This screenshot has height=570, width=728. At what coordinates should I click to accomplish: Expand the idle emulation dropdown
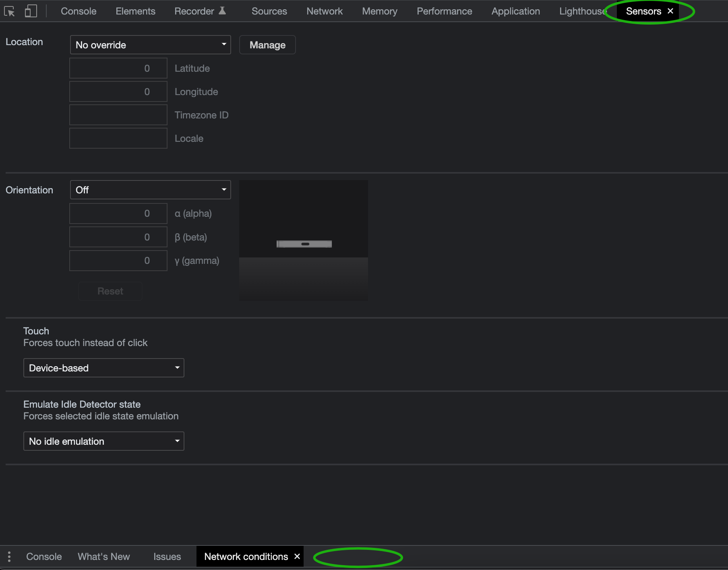tap(103, 441)
